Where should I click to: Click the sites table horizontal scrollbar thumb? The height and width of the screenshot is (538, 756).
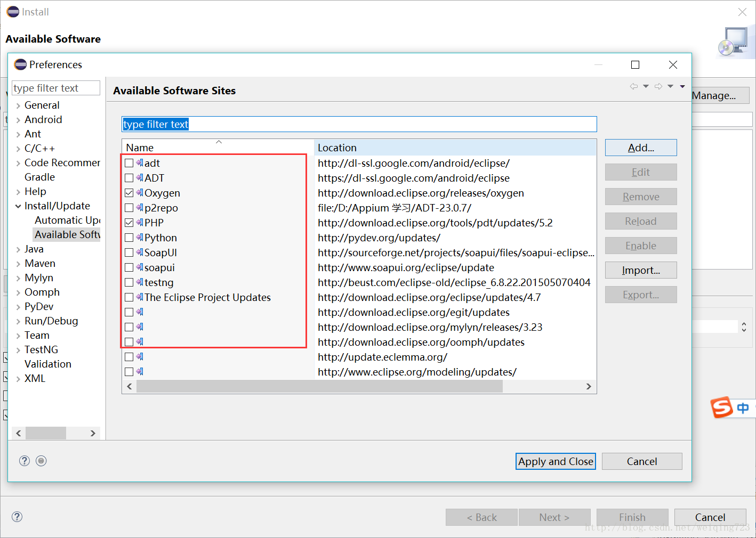click(x=319, y=386)
